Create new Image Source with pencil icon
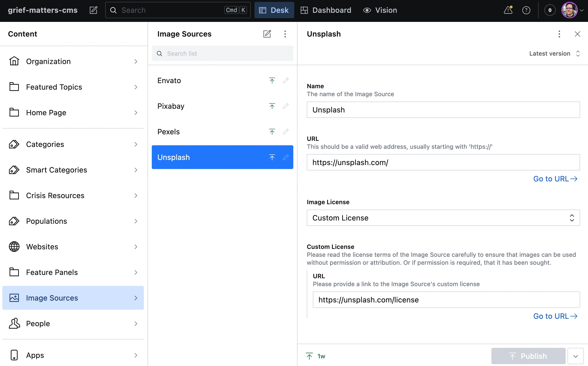This screenshot has height=366, width=588. pos(267,34)
